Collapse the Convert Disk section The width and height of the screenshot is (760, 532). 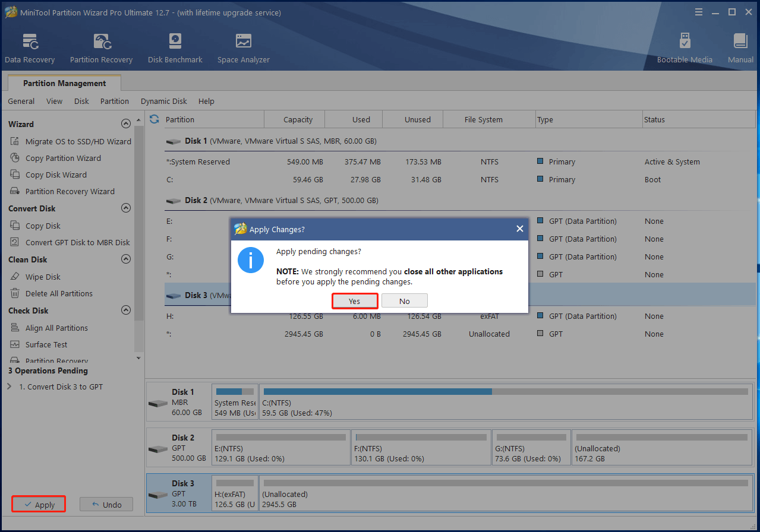pyautogui.click(x=125, y=208)
